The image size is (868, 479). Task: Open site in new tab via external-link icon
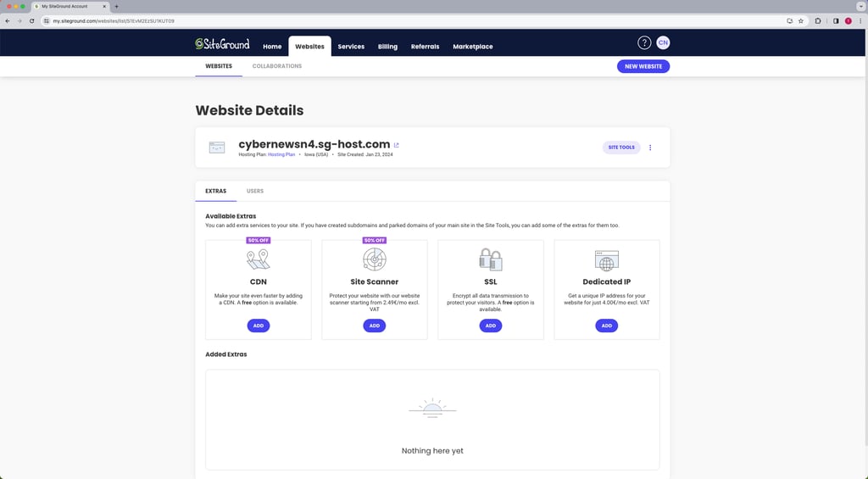[x=397, y=145]
